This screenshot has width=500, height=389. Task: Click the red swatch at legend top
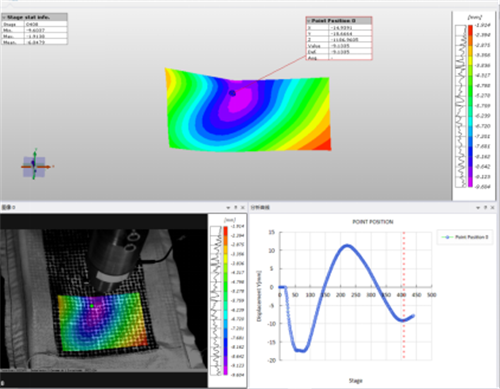[x=470, y=30]
